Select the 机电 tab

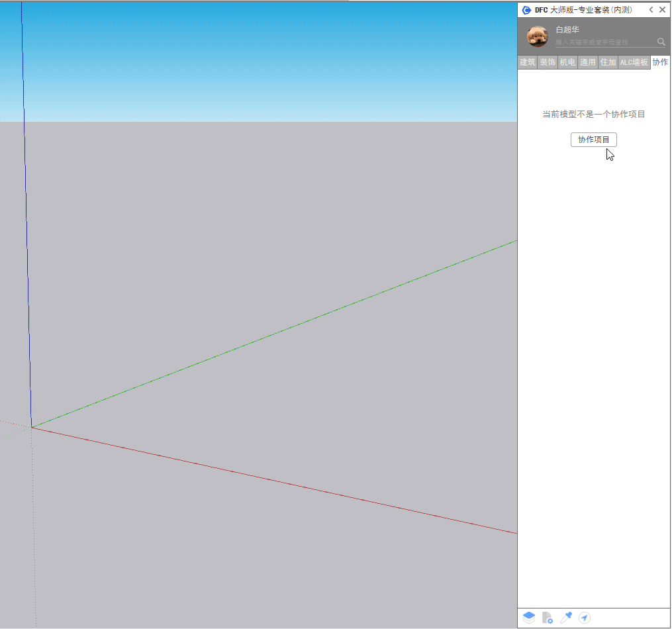567,62
